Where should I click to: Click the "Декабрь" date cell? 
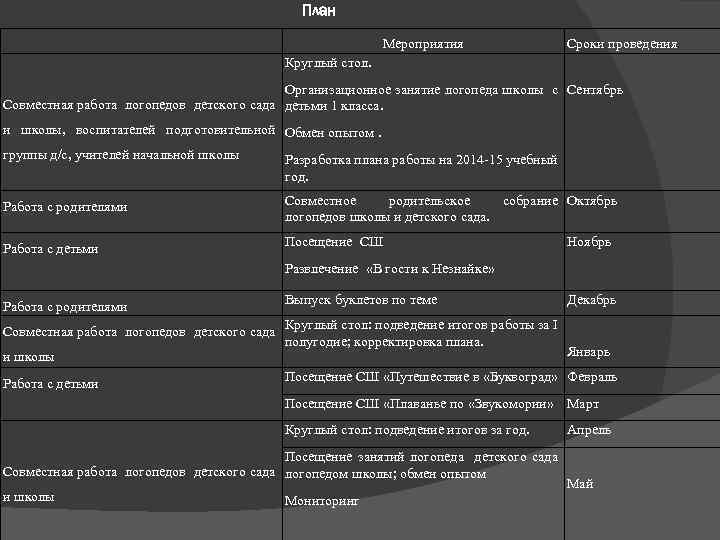(591, 300)
